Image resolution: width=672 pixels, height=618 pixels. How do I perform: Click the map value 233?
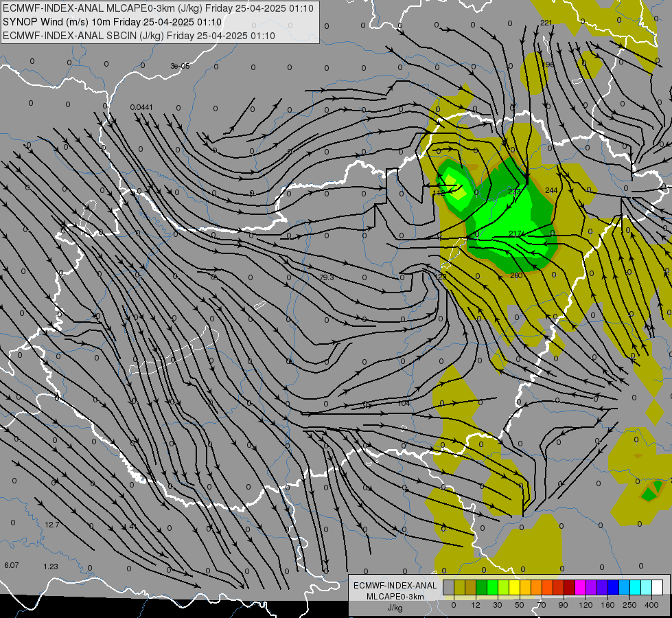(514, 192)
